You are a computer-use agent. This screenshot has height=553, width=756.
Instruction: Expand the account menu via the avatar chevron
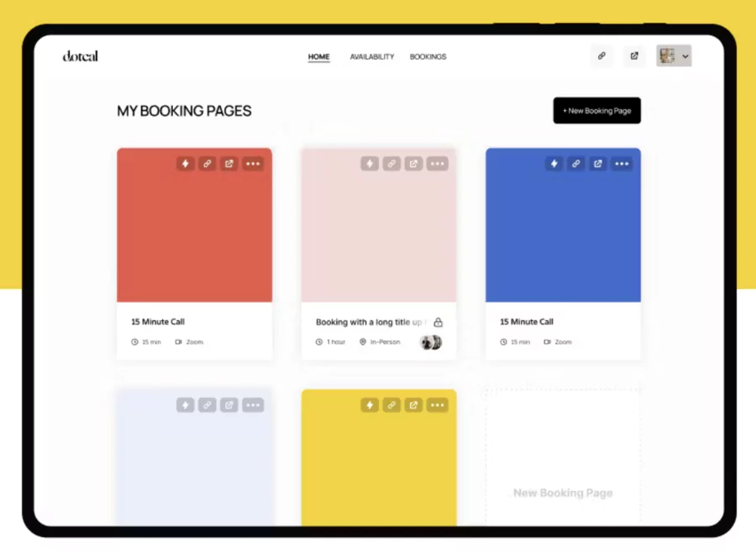coord(686,55)
